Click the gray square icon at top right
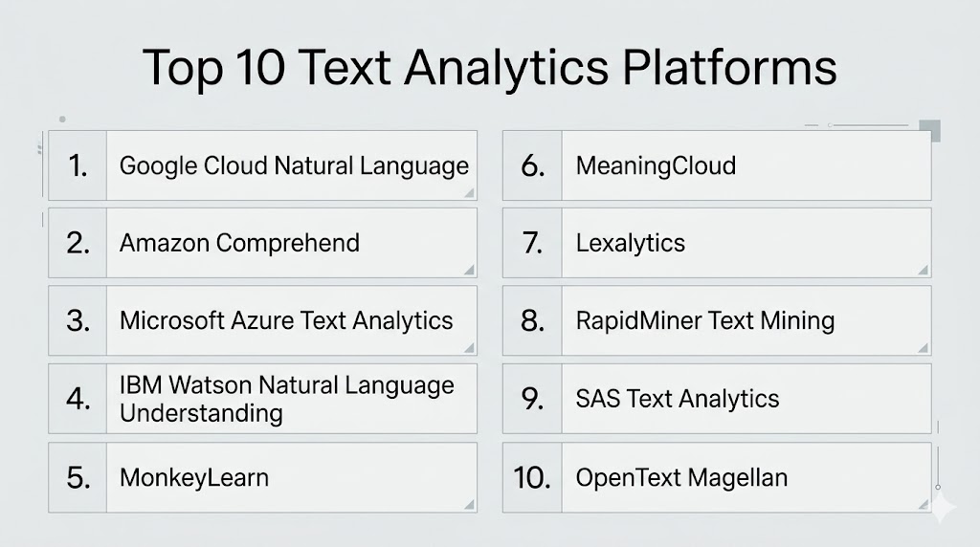 (929, 130)
